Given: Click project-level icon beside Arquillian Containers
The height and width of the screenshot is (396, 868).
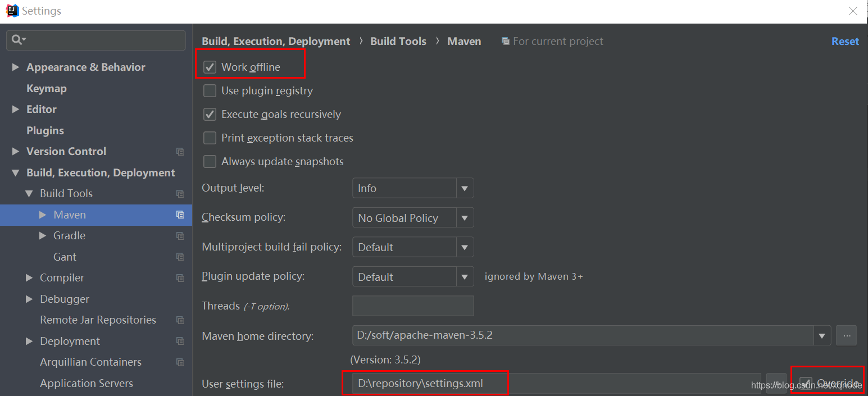Looking at the screenshot, I should coord(180,362).
